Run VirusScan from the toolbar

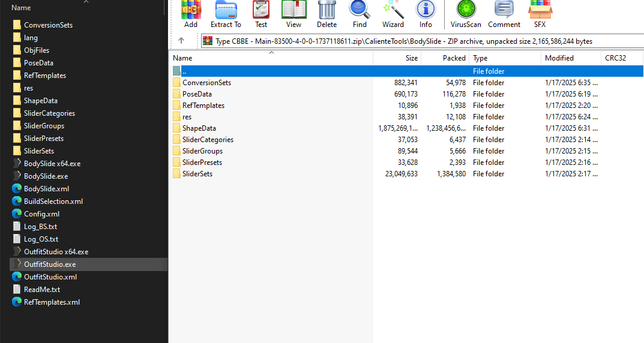point(466,10)
